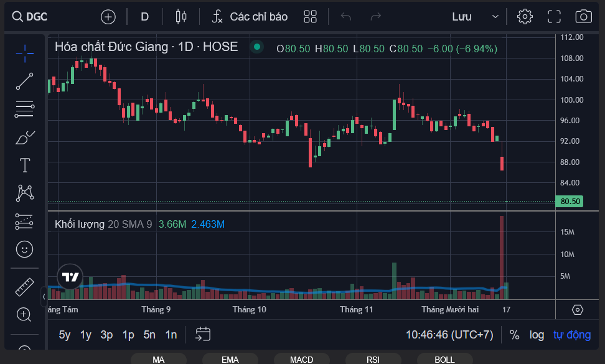This screenshot has width=605, height=364.
Task: Open 'Các chỉ báo' indicators
Action: (x=250, y=17)
